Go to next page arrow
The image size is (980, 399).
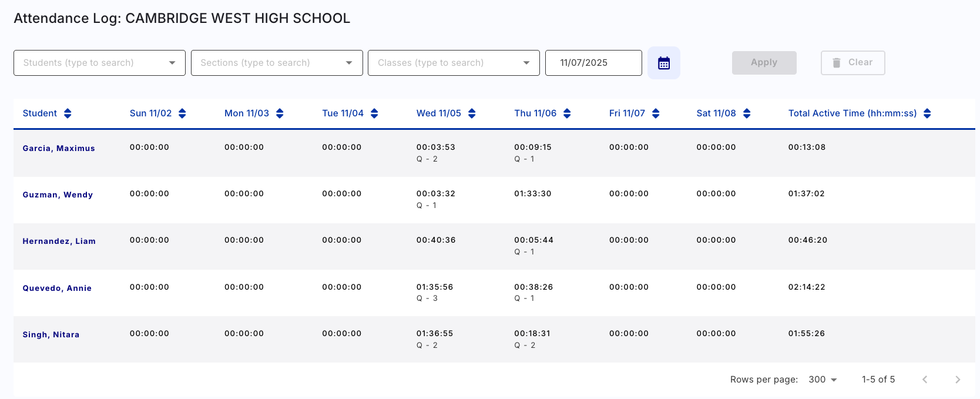(958, 380)
